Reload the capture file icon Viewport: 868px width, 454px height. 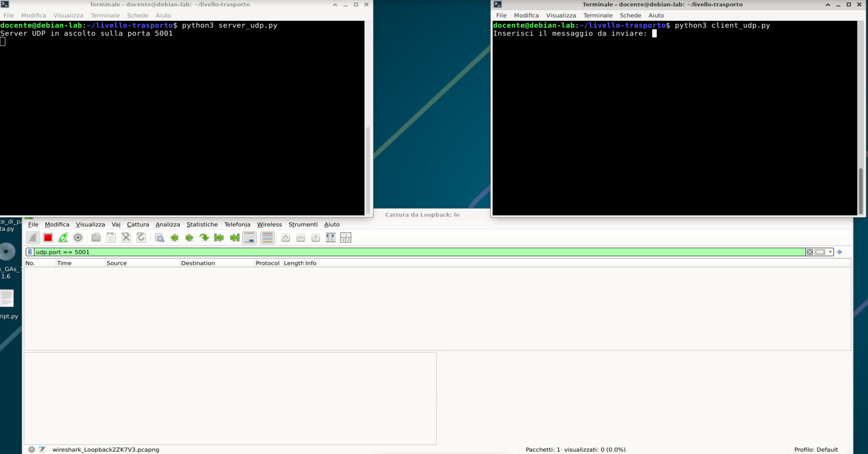(141, 238)
